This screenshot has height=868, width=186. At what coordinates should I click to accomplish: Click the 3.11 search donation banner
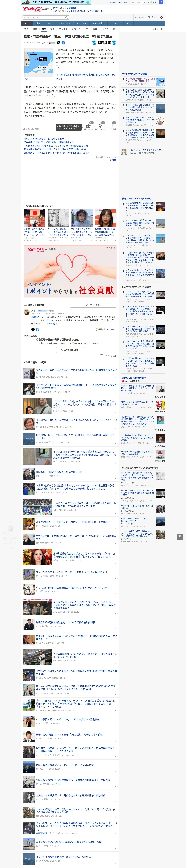56,2
